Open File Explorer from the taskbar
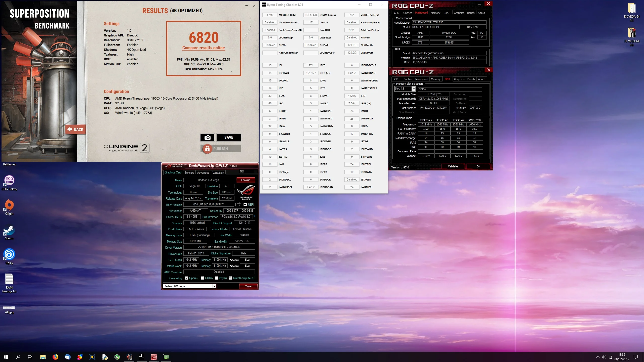 pos(43,357)
